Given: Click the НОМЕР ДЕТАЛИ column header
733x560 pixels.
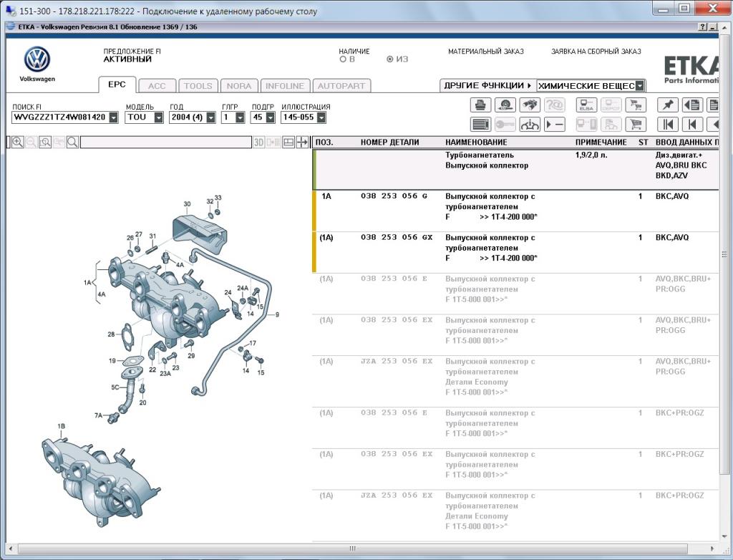Looking at the screenshot, I should click(390, 143).
